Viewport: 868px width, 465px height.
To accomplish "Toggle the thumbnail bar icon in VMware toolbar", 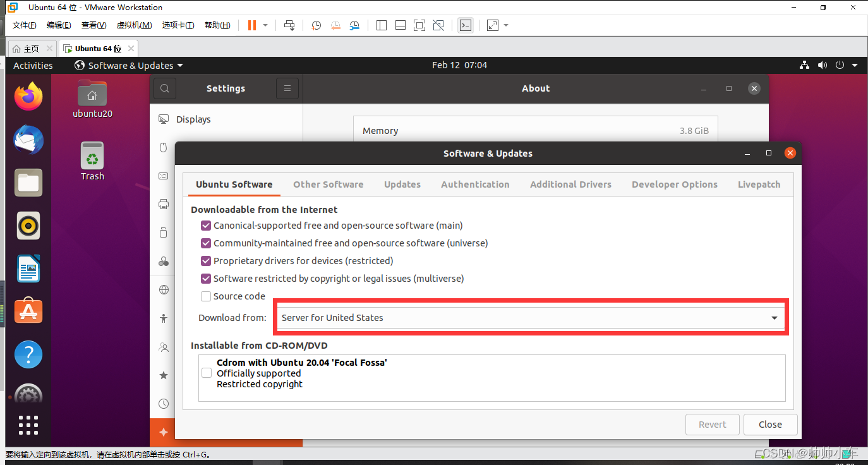I will (x=401, y=25).
